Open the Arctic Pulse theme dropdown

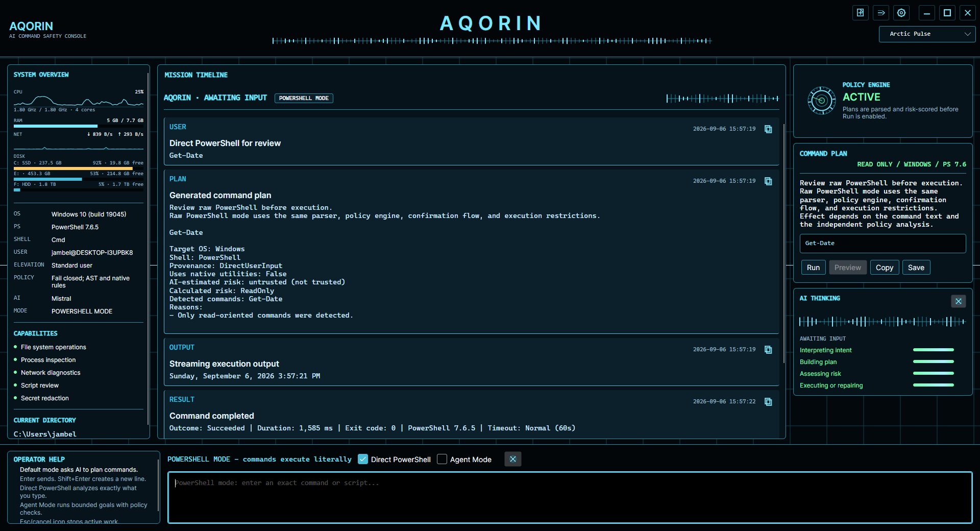coord(927,34)
